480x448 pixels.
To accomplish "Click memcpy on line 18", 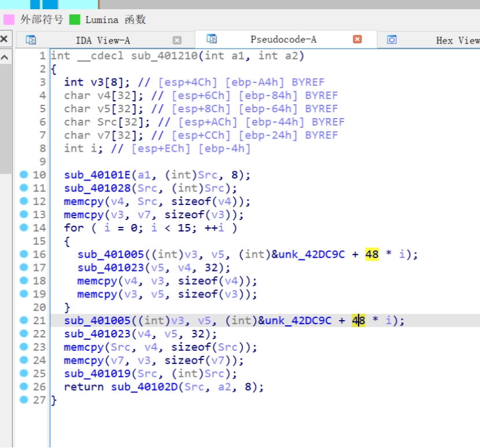I will tap(97, 281).
